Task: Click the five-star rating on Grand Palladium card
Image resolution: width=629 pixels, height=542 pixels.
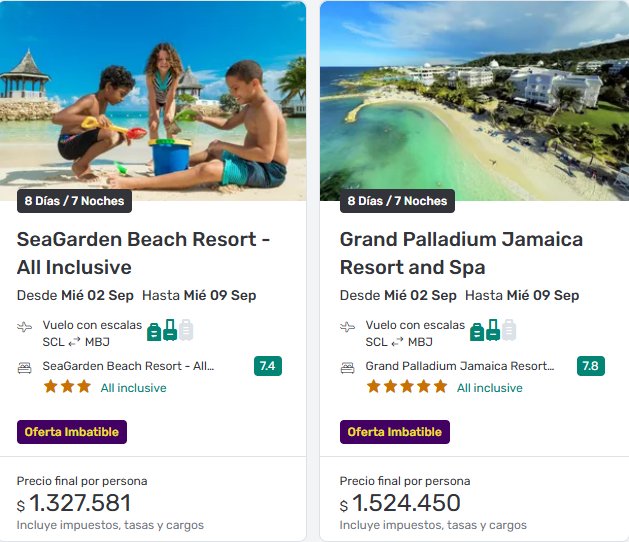Action: click(x=406, y=387)
